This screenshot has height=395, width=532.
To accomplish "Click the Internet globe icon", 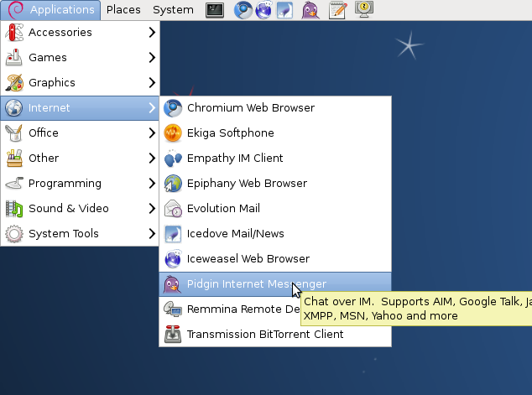I will 14,108.
